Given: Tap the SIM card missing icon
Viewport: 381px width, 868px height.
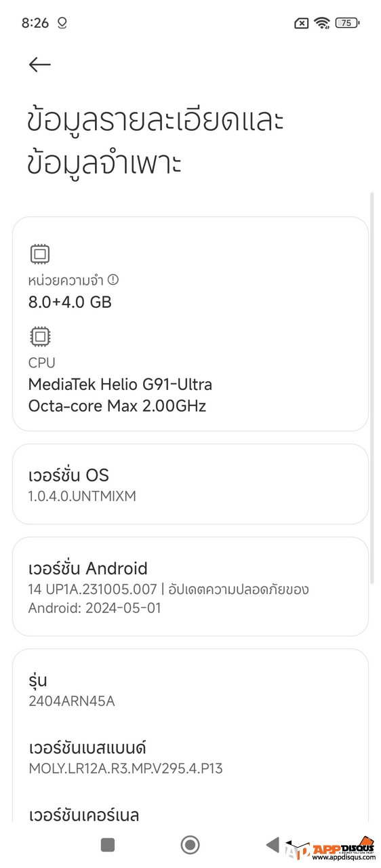Looking at the screenshot, I should click(x=301, y=23).
